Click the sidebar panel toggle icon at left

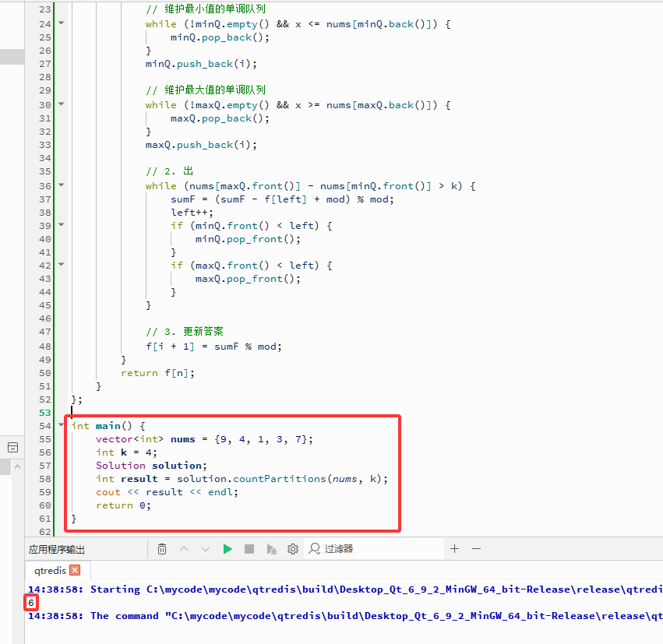(x=12, y=448)
